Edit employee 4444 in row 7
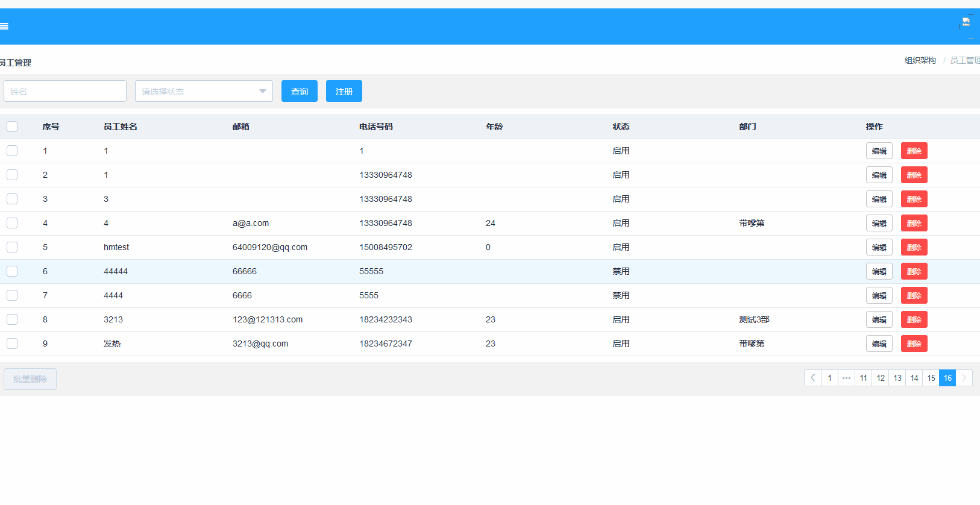This screenshot has width=980, height=505. tap(879, 295)
